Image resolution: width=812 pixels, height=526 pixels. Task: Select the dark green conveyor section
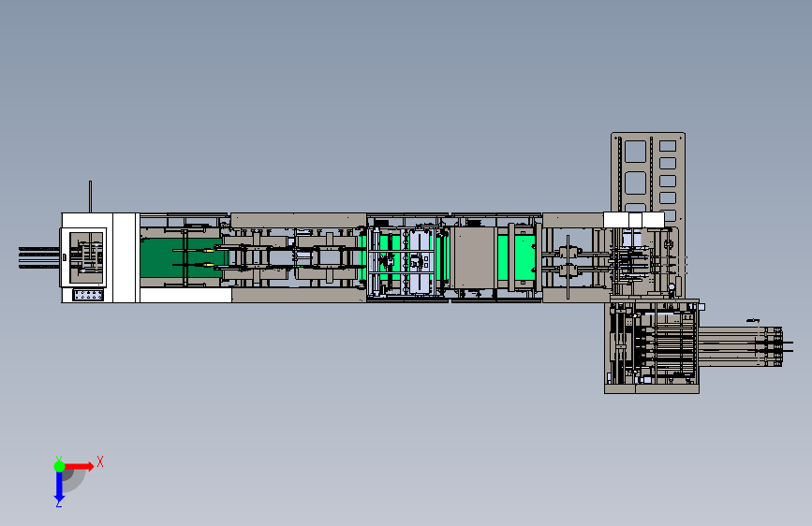pos(182,257)
